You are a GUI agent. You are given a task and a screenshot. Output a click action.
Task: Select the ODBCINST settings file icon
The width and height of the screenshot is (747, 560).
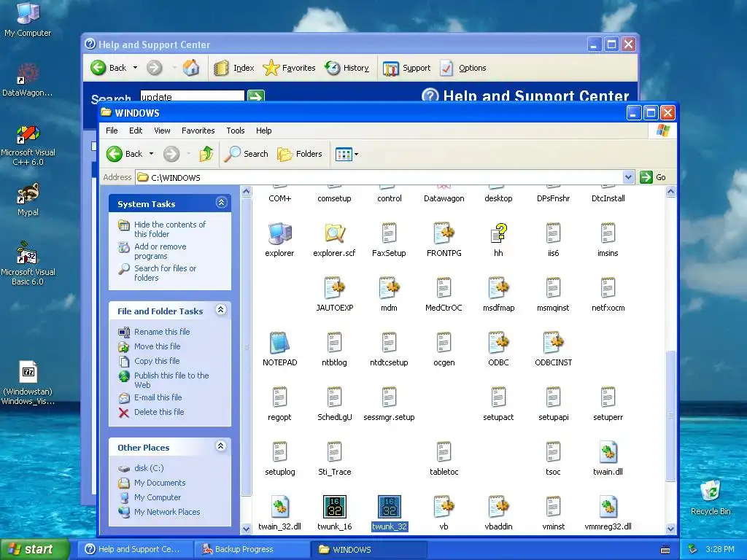point(553,343)
